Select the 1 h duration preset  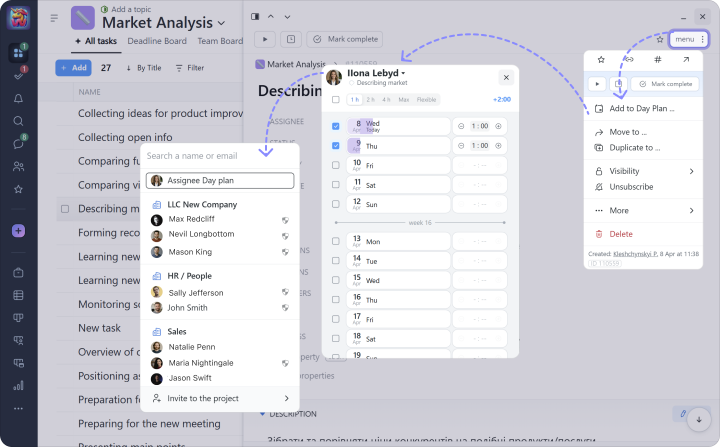pyautogui.click(x=353, y=100)
